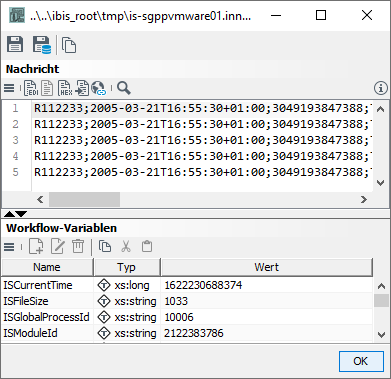Select the ISCurrentTime variable row
The image size is (391, 379).
[x=187, y=285]
